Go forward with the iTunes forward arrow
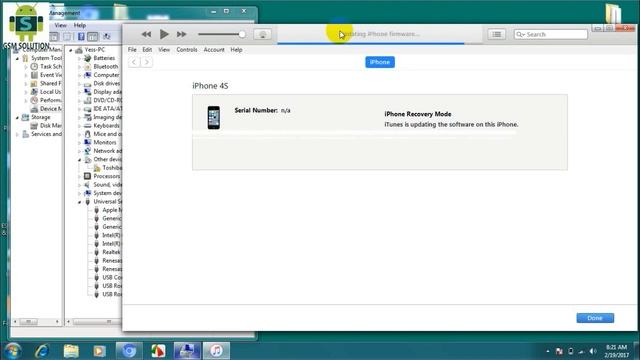This screenshot has width=640, height=360. click(x=147, y=62)
